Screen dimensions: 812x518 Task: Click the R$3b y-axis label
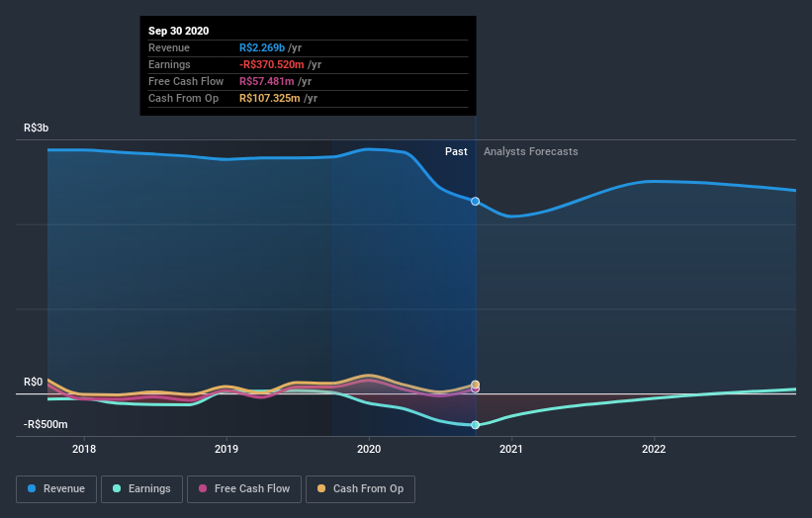click(36, 128)
